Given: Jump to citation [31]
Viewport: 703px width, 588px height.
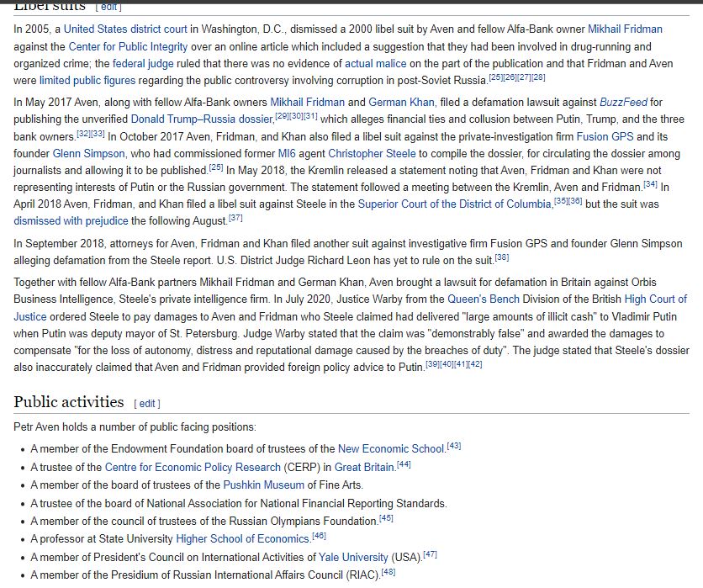Looking at the screenshot, I should (x=310, y=116).
